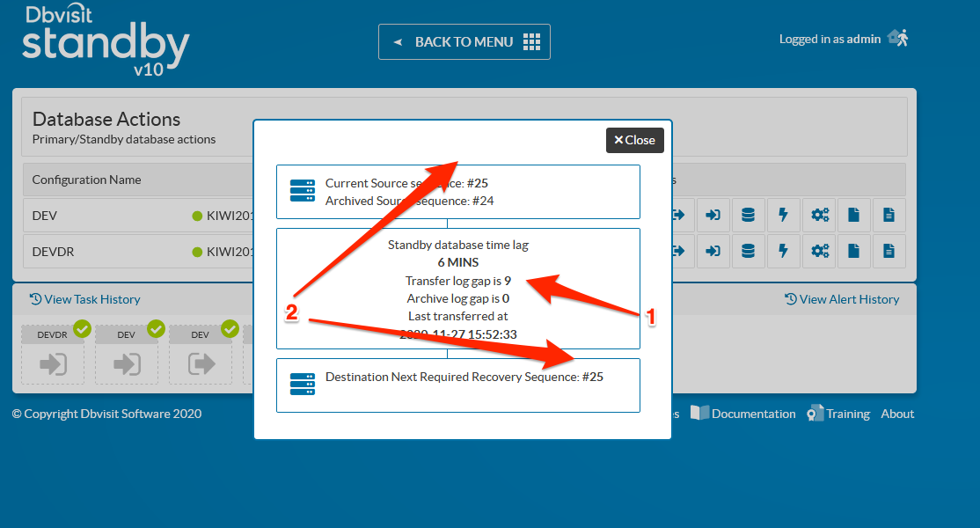
Task: Click the Current Source sequence database icon
Action: point(303,192)
